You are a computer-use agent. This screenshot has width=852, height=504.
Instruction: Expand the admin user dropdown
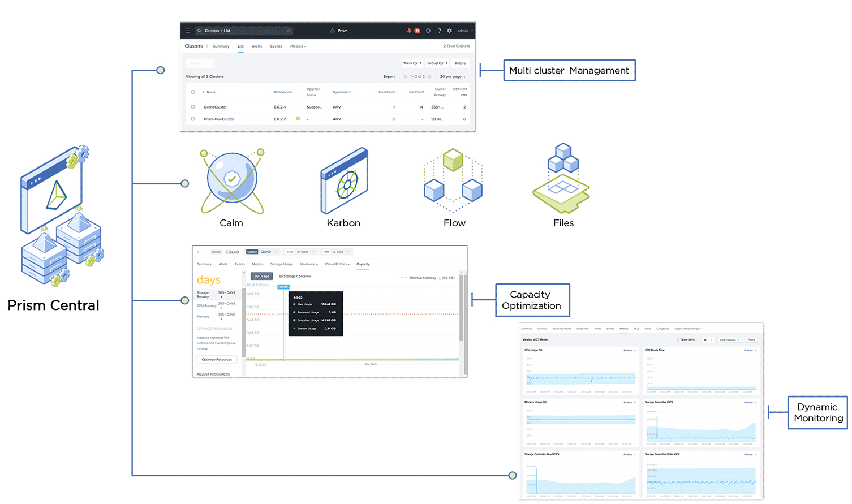point(465,31)
